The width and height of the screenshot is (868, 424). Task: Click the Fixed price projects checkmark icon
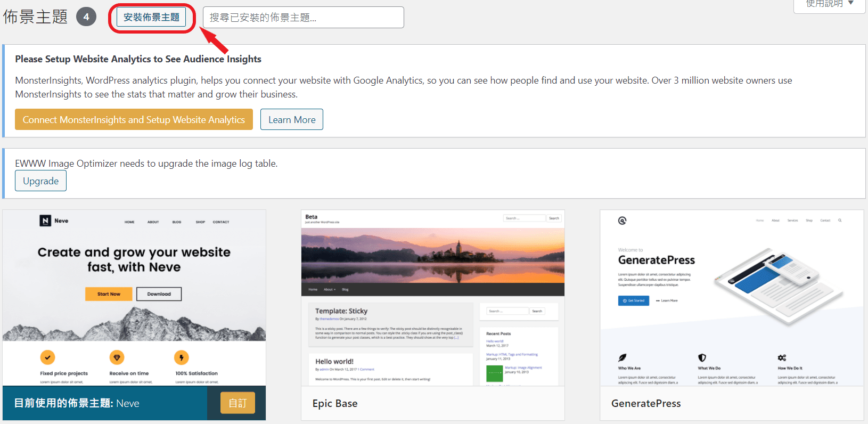(x=47, y=357)
